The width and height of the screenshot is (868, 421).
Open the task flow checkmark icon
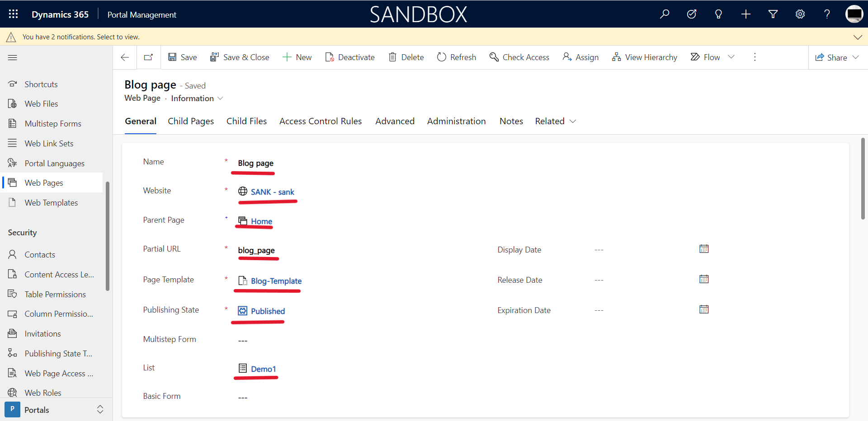click(692, 14)
